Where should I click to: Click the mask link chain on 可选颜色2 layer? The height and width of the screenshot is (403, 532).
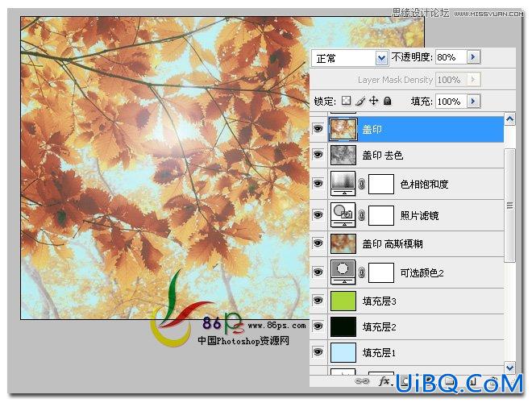pos(362,272)
